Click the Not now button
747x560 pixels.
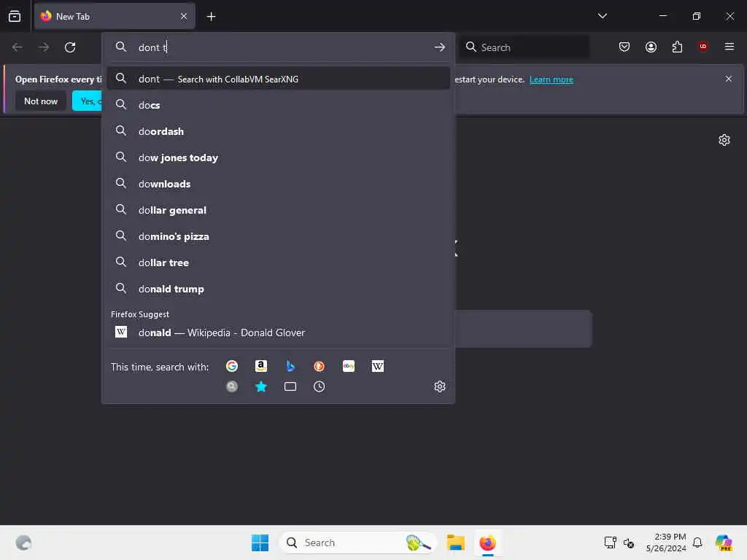[x=41, y=101]
